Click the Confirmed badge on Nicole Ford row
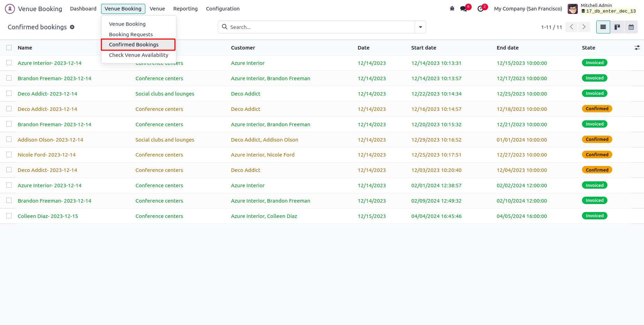Viewport: 644px width, 325px height. tap(597, 154)
